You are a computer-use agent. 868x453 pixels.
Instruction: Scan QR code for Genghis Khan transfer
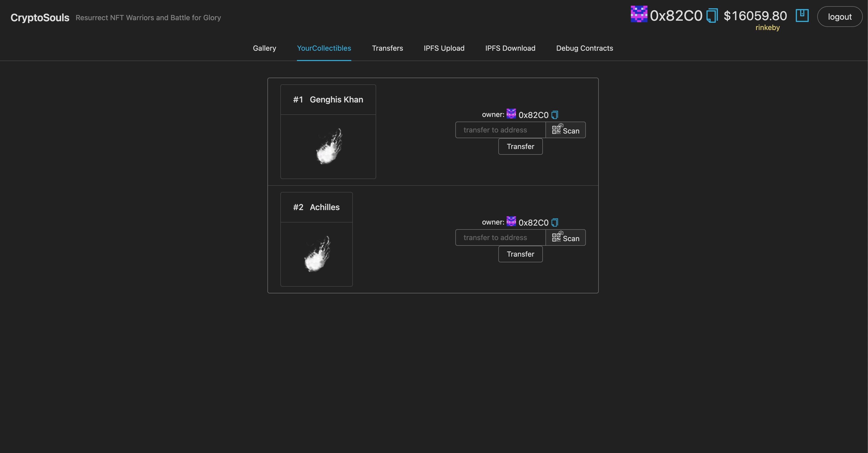565,130
